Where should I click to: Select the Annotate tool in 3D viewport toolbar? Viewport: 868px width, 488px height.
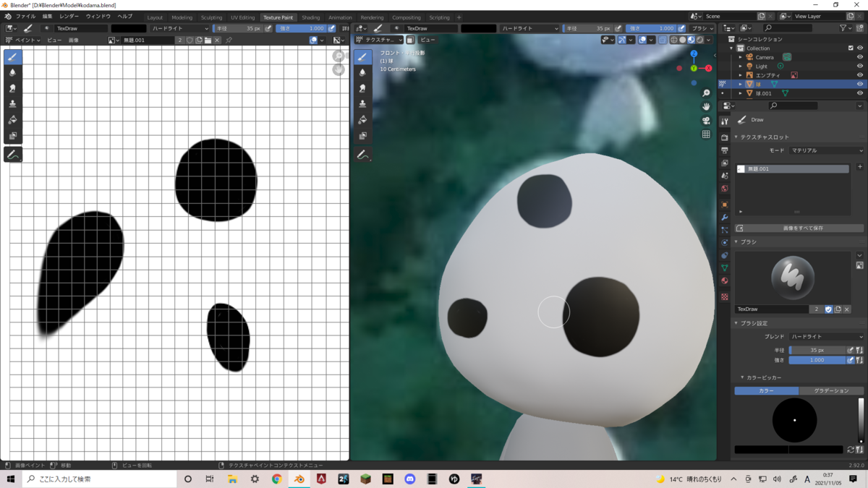click(363, 155)
